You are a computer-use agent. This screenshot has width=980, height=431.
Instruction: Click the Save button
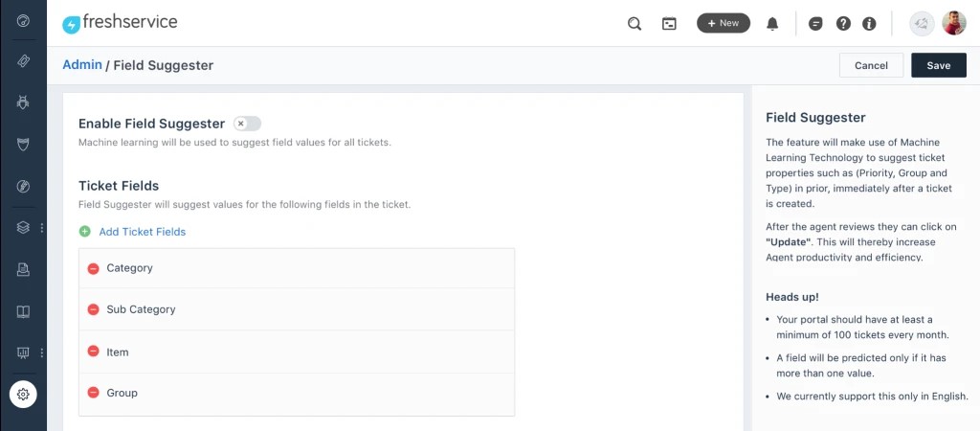(x=939, y=65)
